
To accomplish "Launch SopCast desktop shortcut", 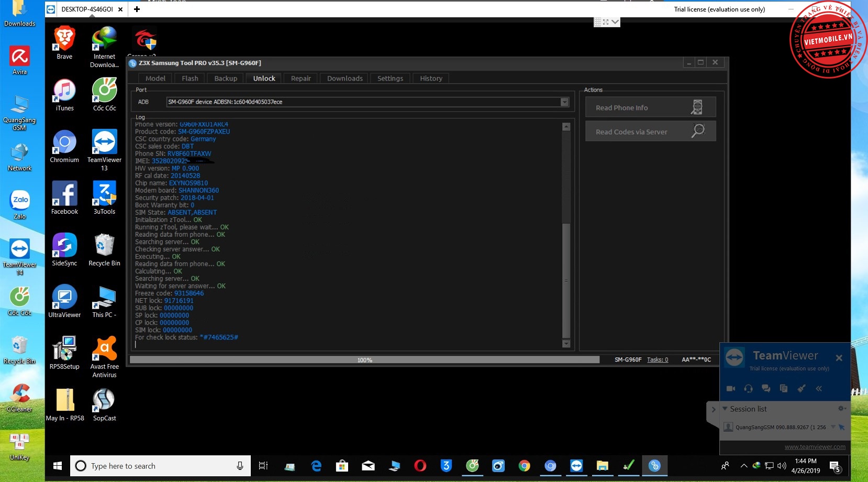I will point(104,405).
